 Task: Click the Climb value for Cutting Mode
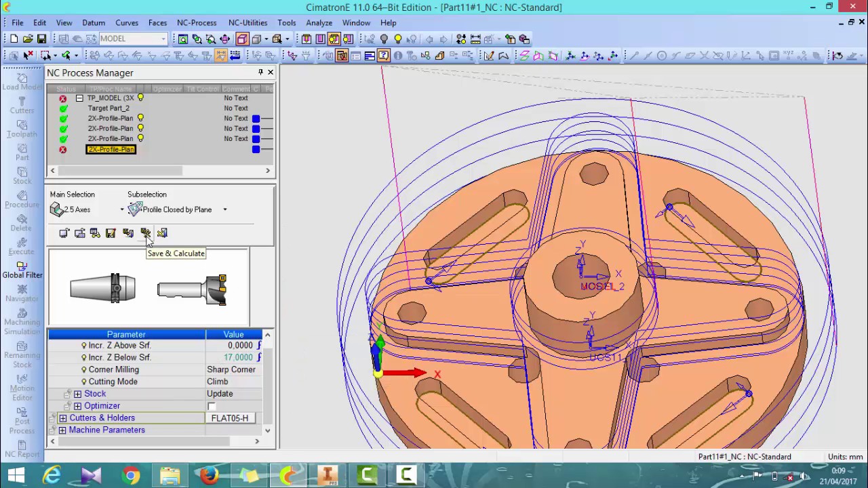(217, 382)
